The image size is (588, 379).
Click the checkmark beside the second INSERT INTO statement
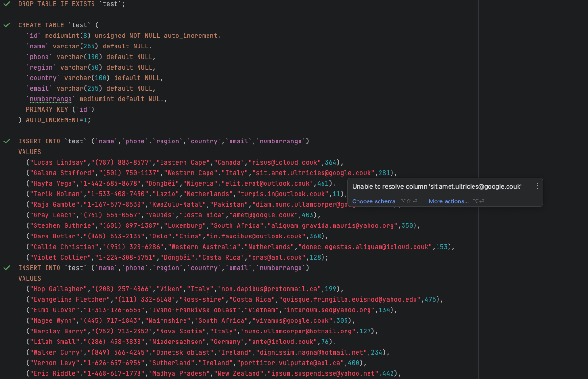7,268
